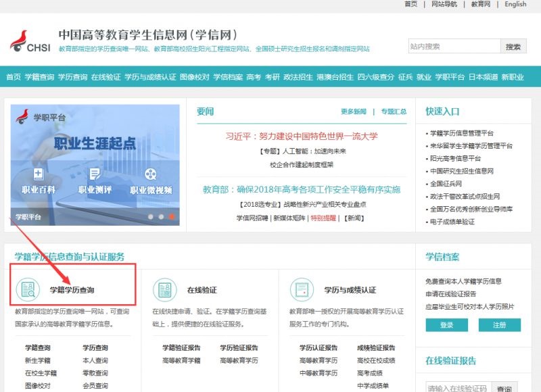
Task: Open 高考 in the navigation bar
Action: point(254,77)
